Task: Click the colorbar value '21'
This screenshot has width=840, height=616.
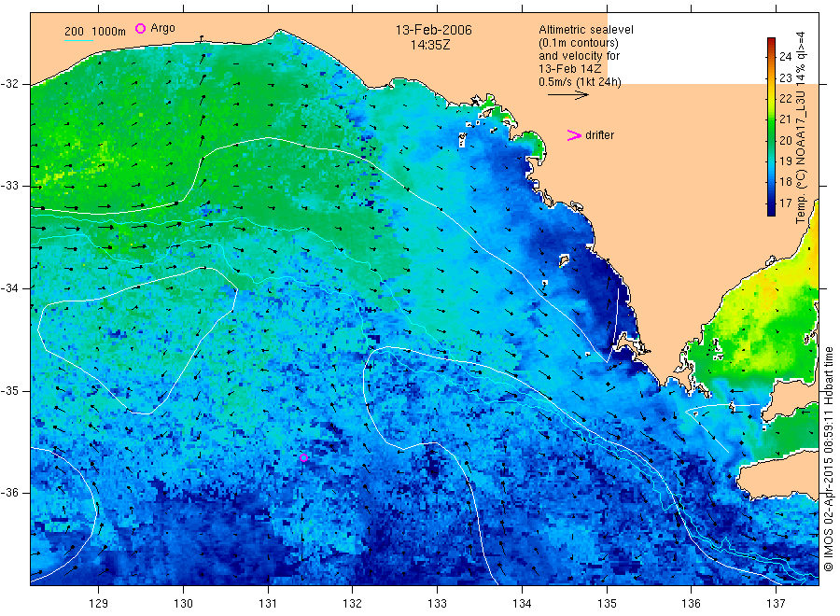Action: 785,119
